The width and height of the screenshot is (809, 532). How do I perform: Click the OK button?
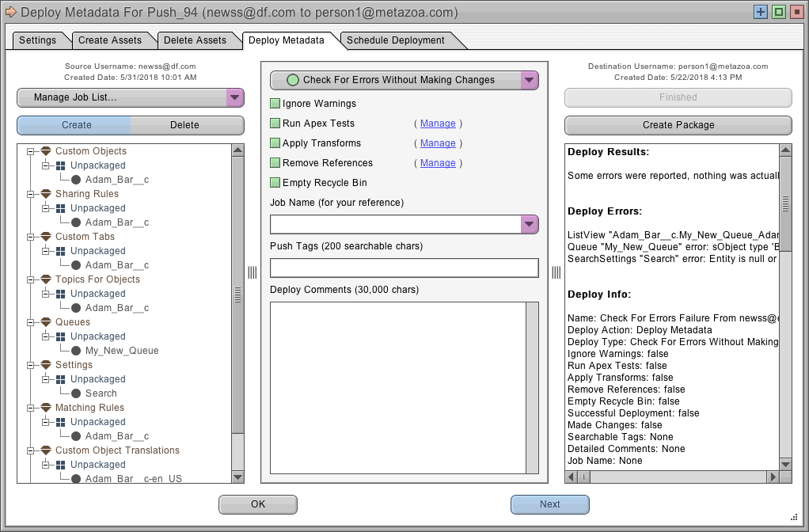pos(258,504)
